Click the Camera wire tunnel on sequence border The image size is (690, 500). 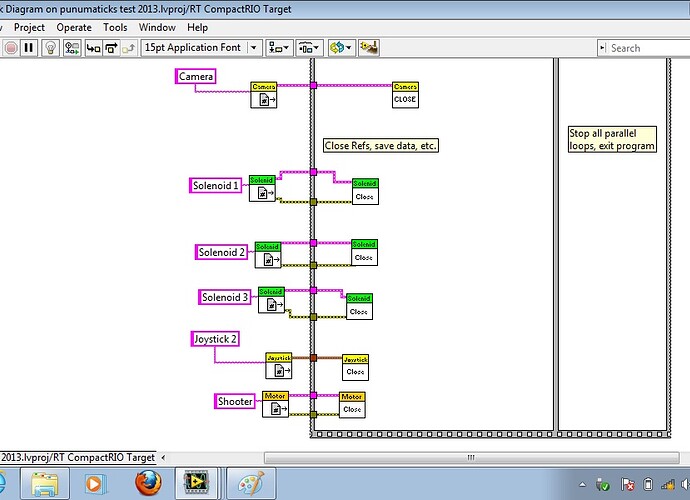coord(313,85)
